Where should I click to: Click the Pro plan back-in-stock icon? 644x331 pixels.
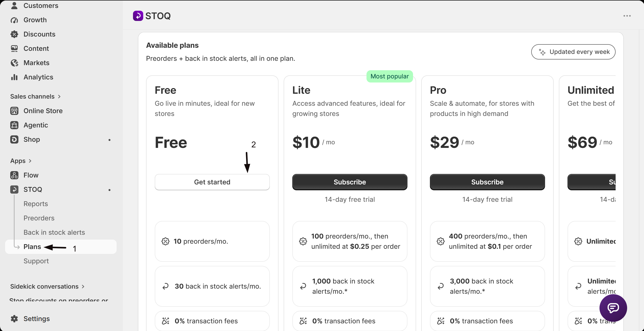point(441,286)
